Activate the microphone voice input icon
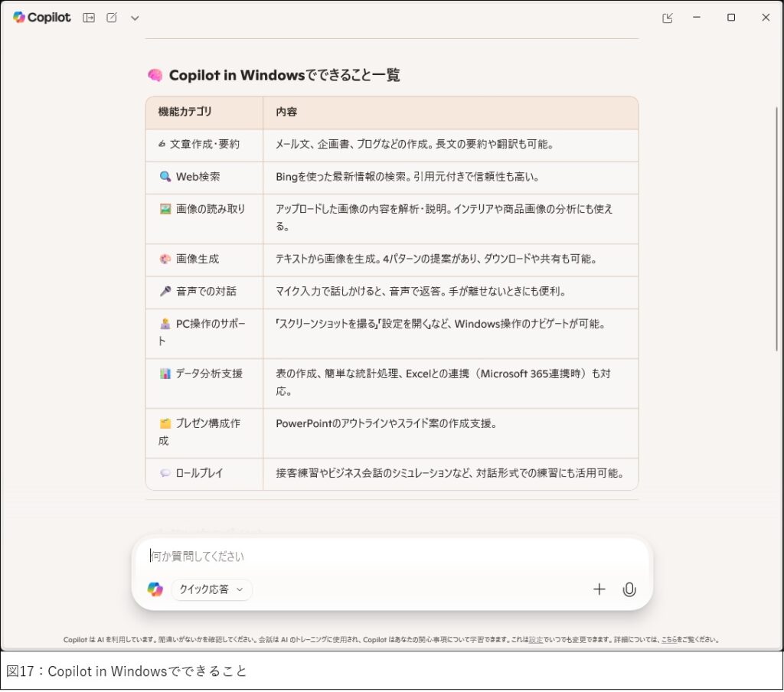Viewport: 784px width, 692px height. coord(629,589)
